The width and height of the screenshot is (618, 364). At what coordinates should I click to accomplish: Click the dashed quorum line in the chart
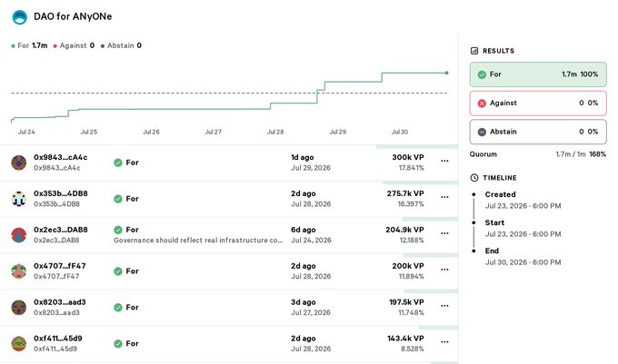click(x=229, y=93)
